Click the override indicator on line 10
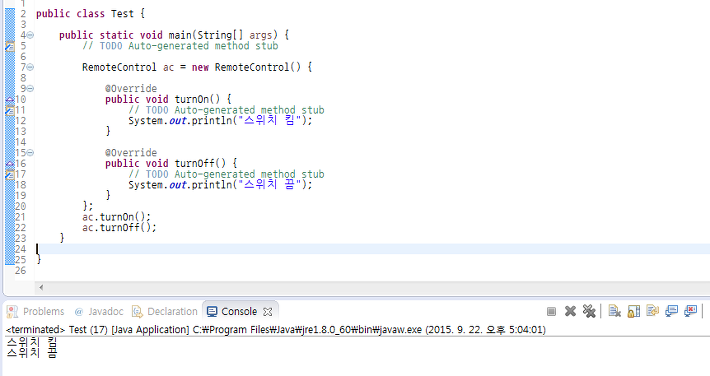Viewport: 710px width, 376px height. click(10, 99)
